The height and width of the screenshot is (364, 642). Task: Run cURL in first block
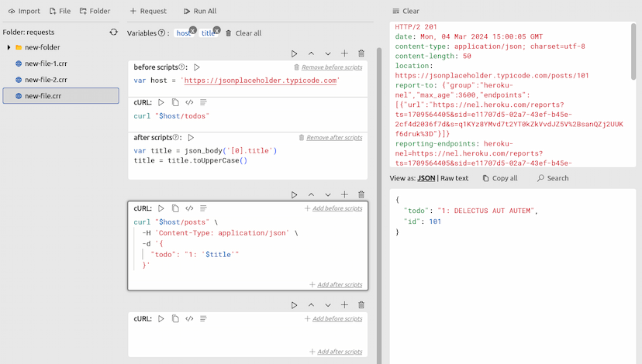161,102
